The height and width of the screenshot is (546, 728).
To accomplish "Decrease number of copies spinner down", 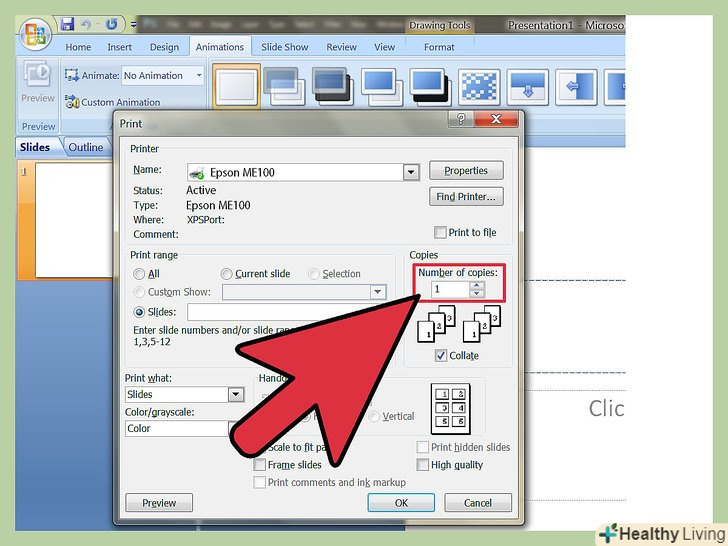I will point(476,293).
